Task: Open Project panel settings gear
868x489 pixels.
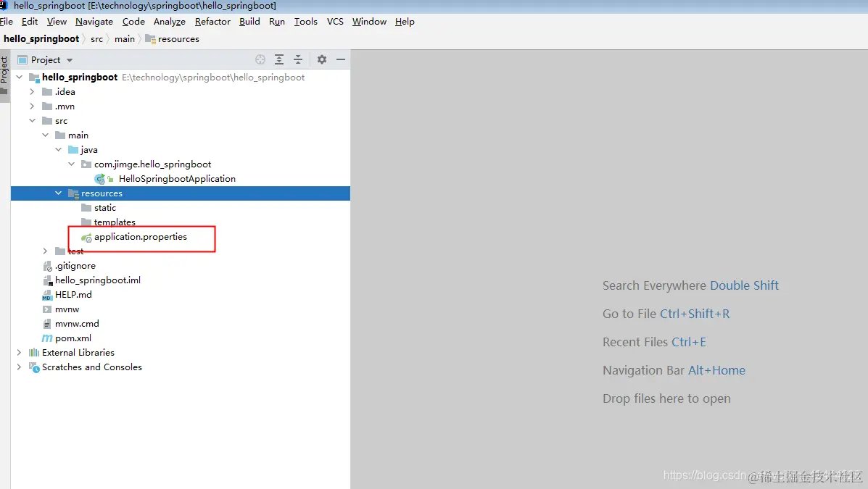Action: (x=322, y=59)
